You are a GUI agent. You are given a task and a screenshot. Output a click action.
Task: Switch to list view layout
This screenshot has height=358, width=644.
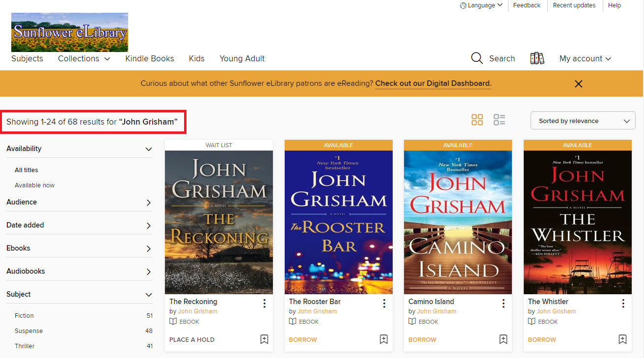click(x=499, y=120)
